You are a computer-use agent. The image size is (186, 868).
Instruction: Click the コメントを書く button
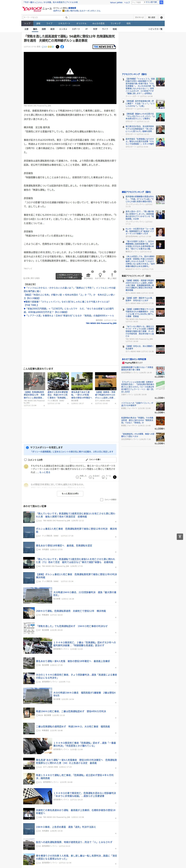pyautogui.click(x=93, y=460)
